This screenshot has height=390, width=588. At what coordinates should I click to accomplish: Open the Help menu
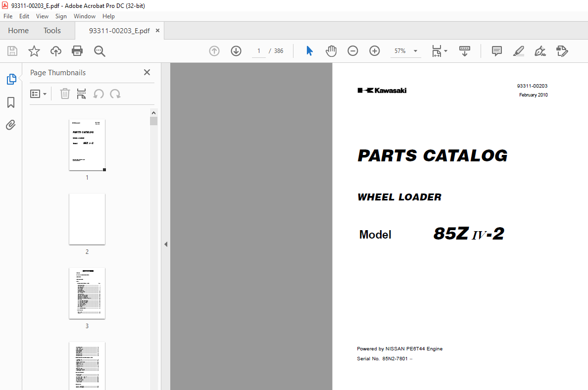click(x=108, y=16)
